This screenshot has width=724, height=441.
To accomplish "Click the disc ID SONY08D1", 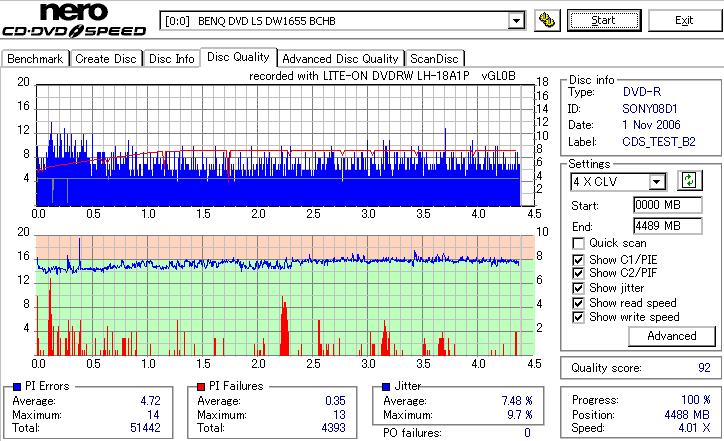I will (650, 109).
